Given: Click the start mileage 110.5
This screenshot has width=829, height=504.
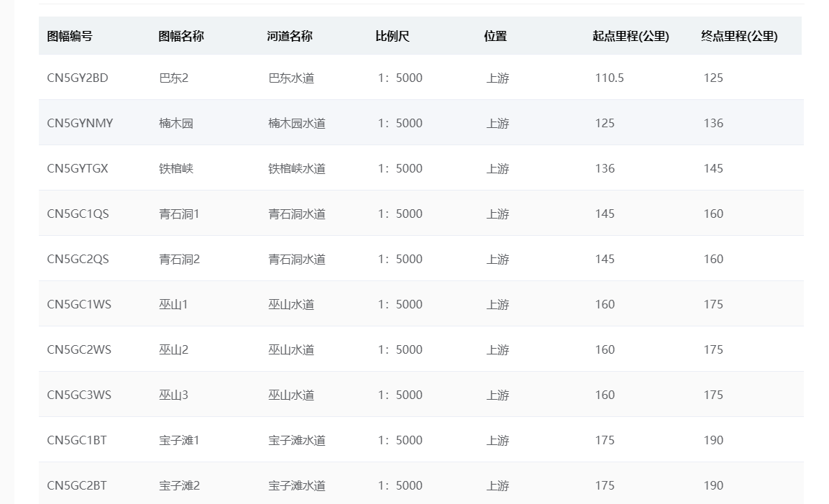Looking at the screenshot, I should tap(610, 78).
